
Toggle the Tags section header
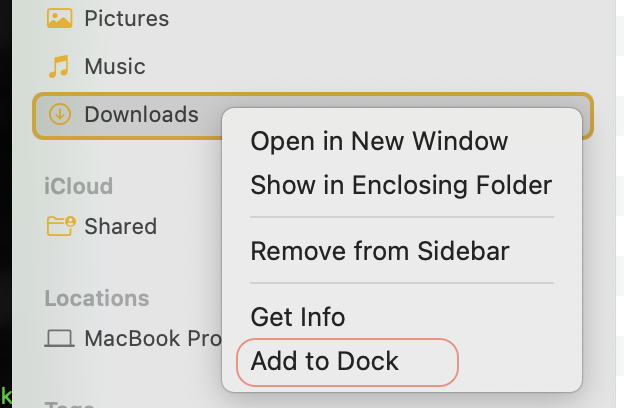[68, 403]
